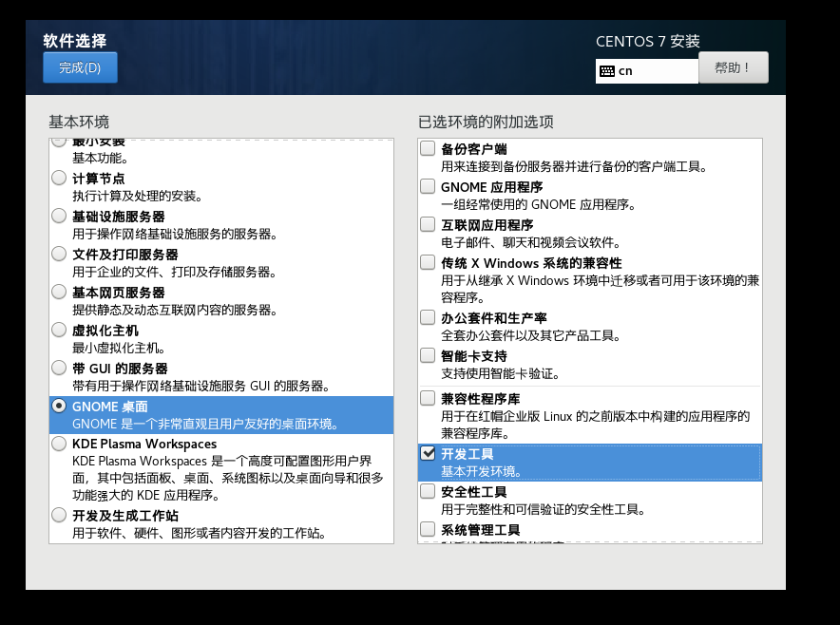The height and width of the screenshot is (625, 840).
Task: Click text 电子邮件、聊天和视频会议软件。
Action: [531, 242]
